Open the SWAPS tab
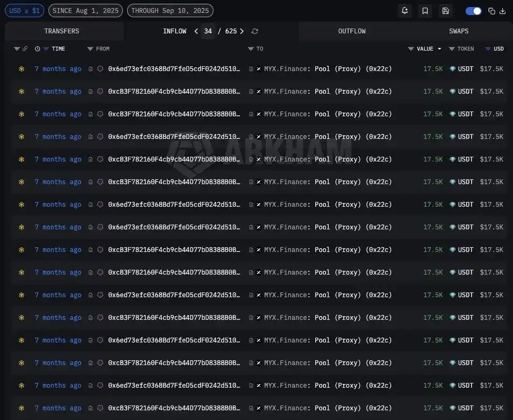The image size is (513, 420). point(459,31)
